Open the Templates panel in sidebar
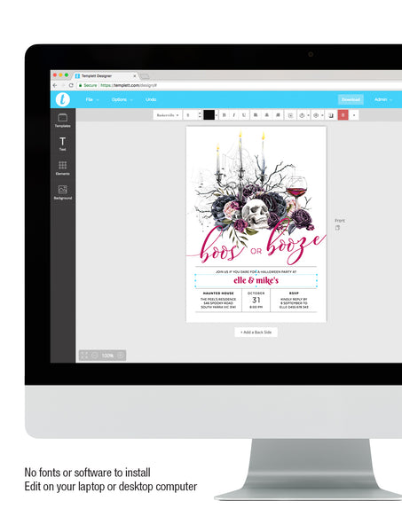 point(62,121)
